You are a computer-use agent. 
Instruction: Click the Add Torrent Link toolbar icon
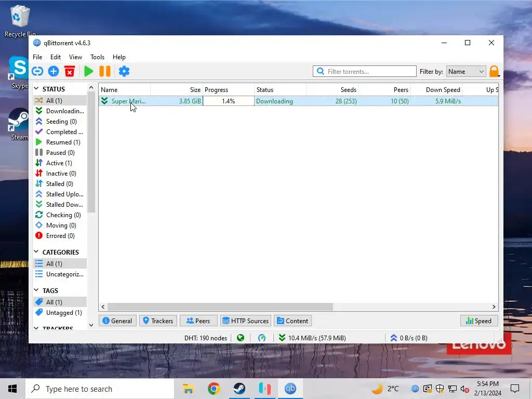click(x=37, y=72)
